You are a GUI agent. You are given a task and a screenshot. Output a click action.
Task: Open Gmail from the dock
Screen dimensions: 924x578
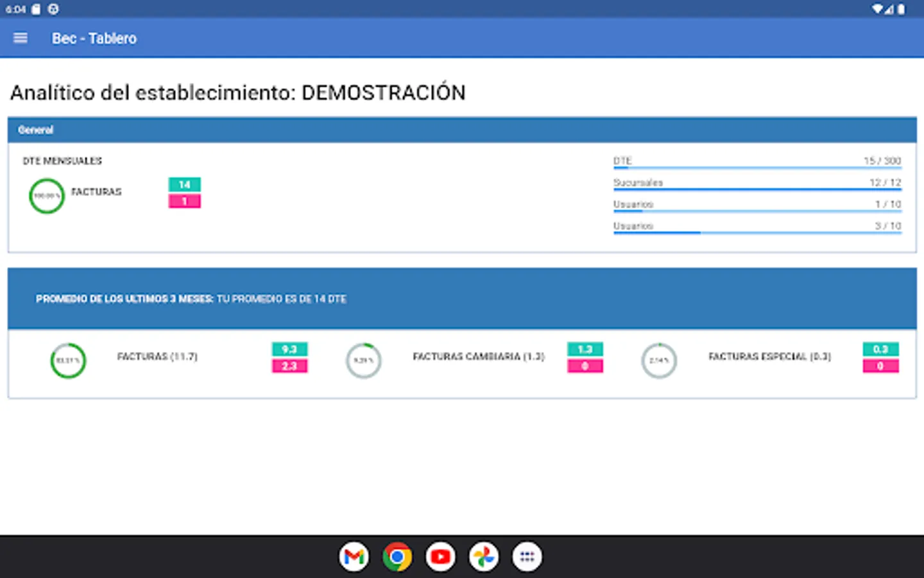tap(355, 556)
